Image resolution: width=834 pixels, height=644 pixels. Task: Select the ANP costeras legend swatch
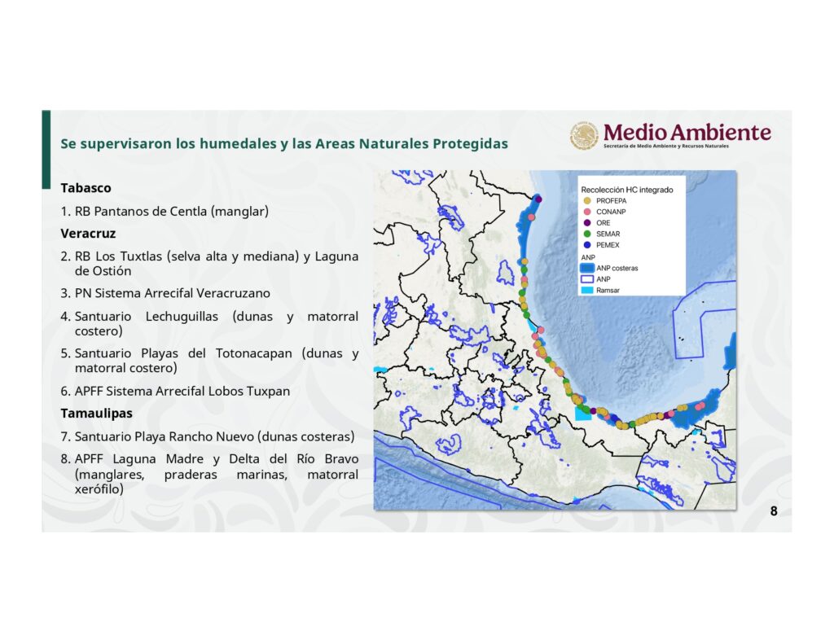point(587,268)
